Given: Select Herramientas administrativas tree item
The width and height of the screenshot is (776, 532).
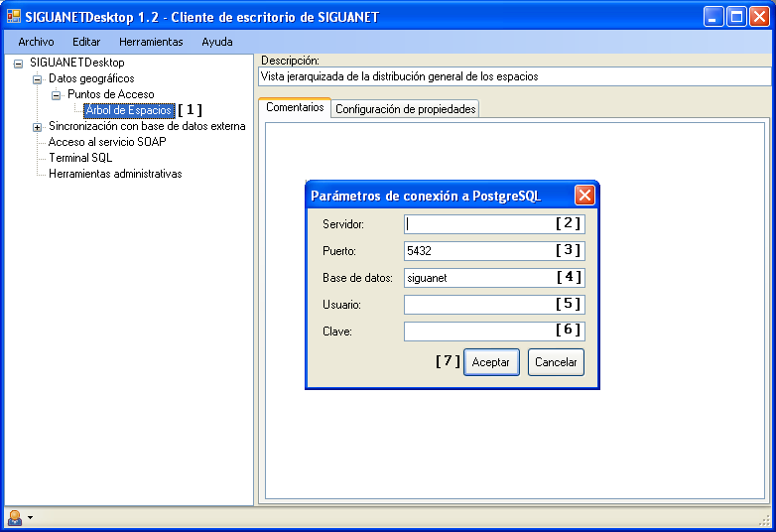Looking at the screenshot, I should pyautogui.click(x=115, y=174).
